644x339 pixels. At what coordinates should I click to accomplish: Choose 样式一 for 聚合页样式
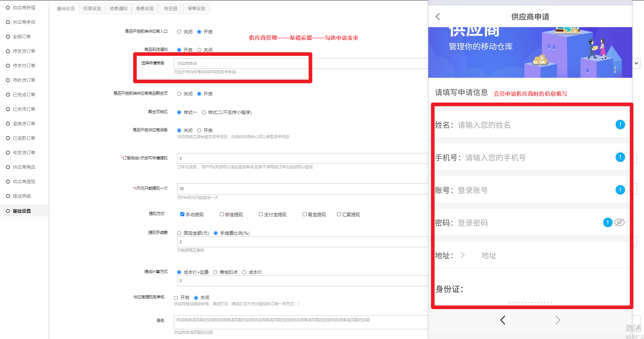179,112
